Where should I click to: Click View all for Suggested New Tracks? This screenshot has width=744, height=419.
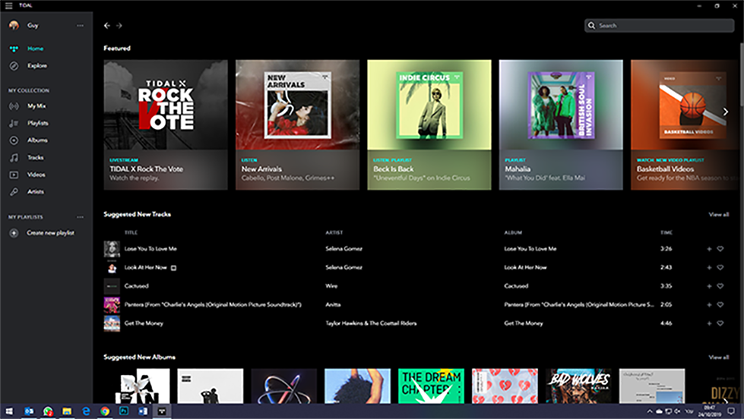(x=718, y=214)
